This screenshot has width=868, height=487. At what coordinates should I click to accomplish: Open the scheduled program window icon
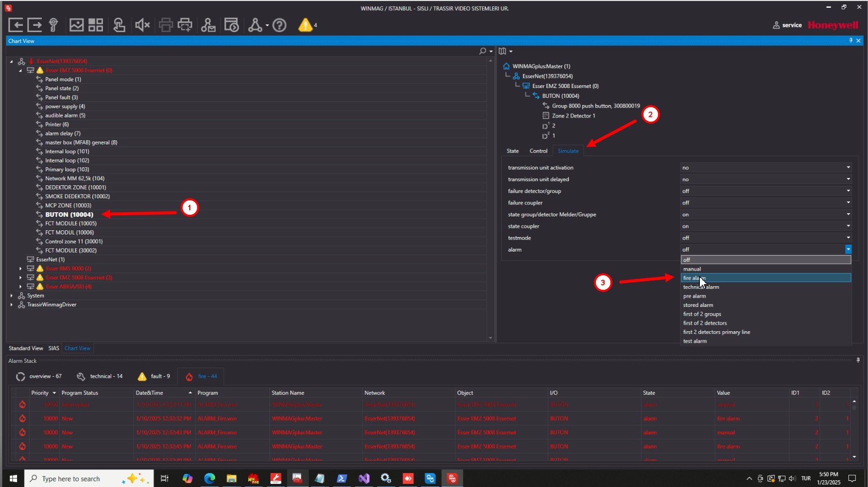coord(231,25)
